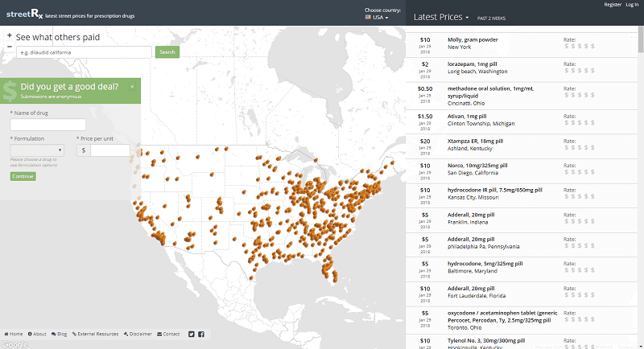The width and height of the screenshot is (644, 349).
Task: Zoom out the map with minus icon
Action: 10,47
